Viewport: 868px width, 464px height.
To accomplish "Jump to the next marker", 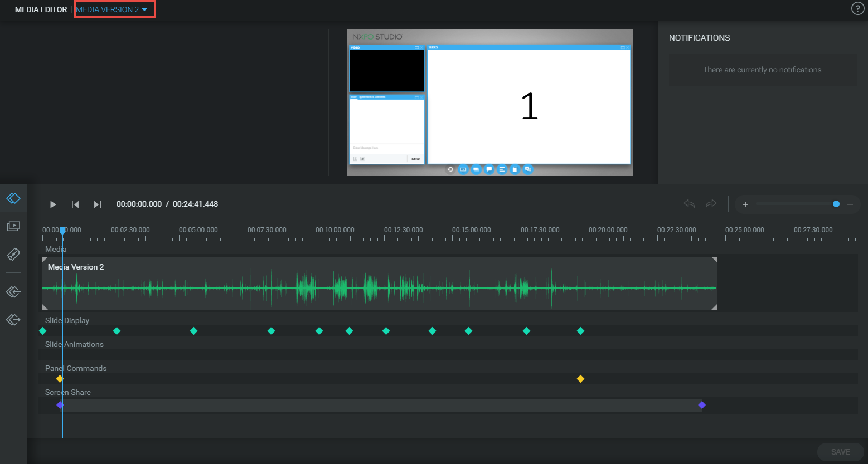I will point(97,204).
